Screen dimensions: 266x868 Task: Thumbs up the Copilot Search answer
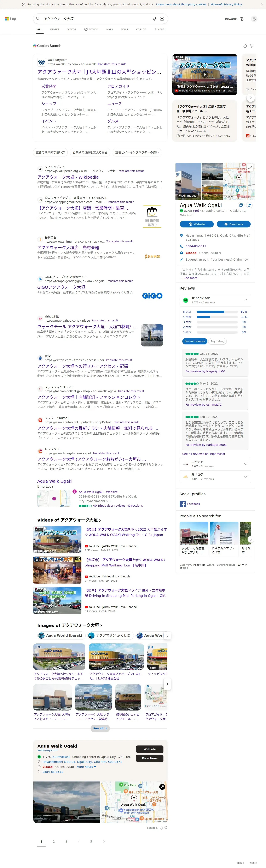[x=245, y=46]
